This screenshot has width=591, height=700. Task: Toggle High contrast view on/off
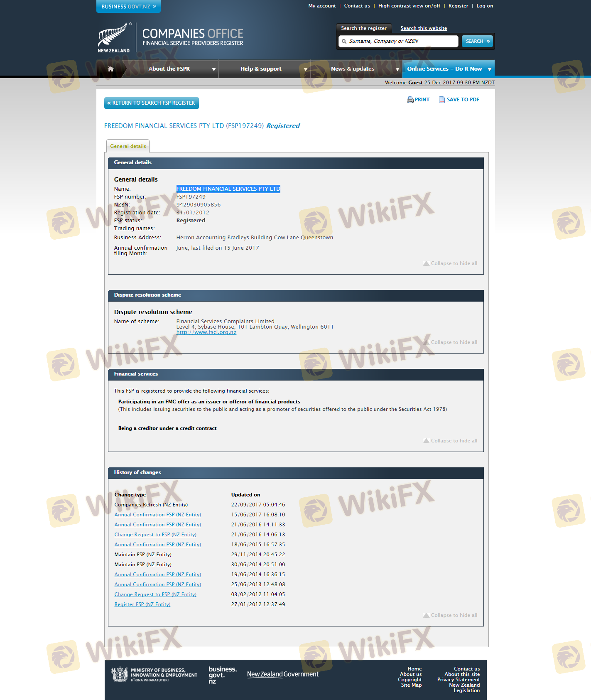(409, 6)
